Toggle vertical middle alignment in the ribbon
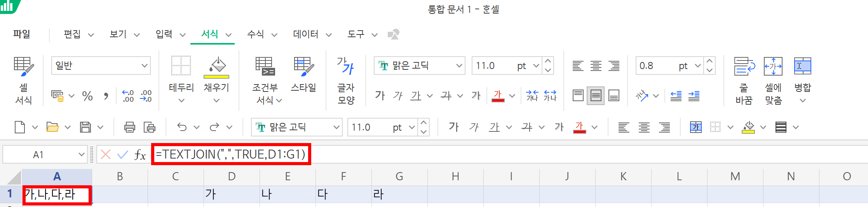The height and width of the screenshot is (207, 868). click(x=596, y=95)
